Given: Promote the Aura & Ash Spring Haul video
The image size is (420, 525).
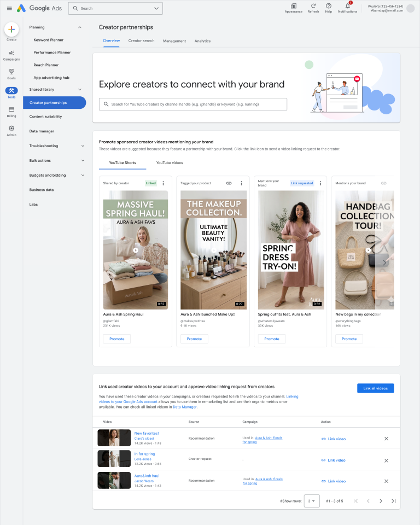Looking at the screenshot, I should click(117, 339).
